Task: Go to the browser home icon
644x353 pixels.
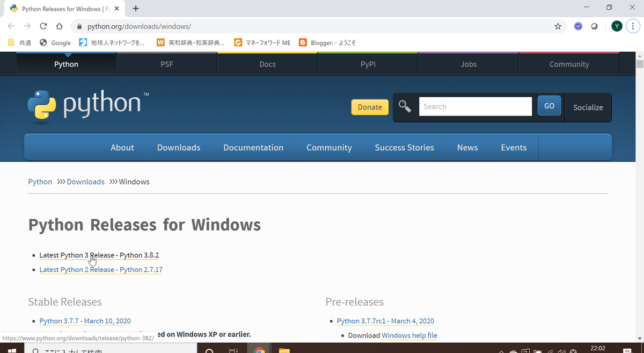Action: point(60,26)
